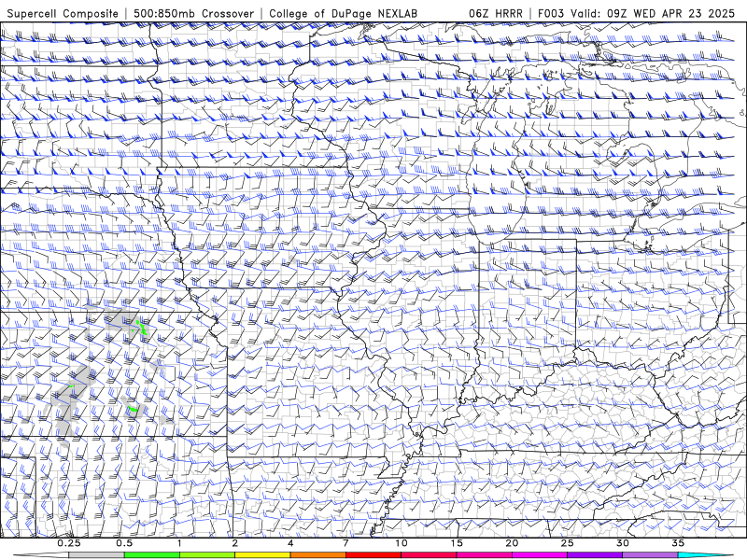Click the "Supercell Composite" title text
The width and height of the screenshot is (747, 560).
coord(63,13)
